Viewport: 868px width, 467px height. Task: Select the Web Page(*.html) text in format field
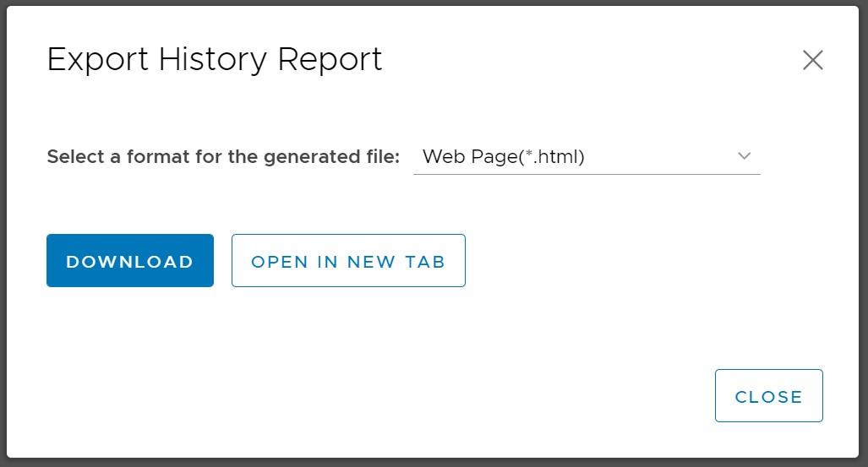point(504,157)
